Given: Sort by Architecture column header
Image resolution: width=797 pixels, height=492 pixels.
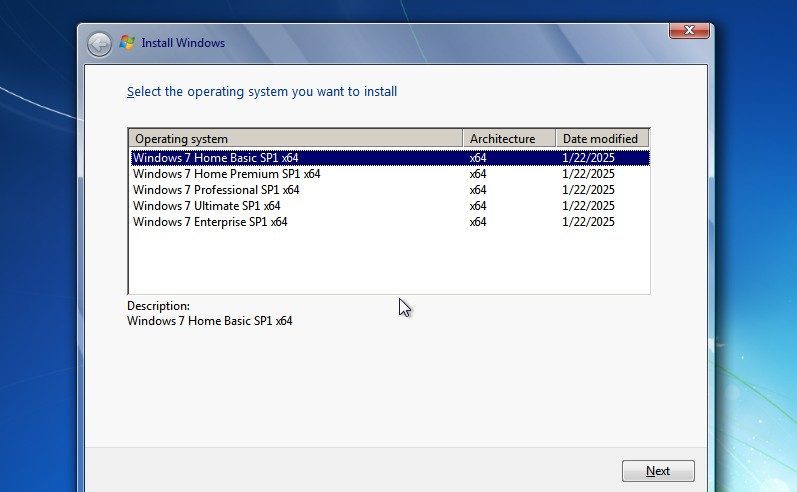Looking at the screenshot, I should pyautogui.click(x=509, y=138).
